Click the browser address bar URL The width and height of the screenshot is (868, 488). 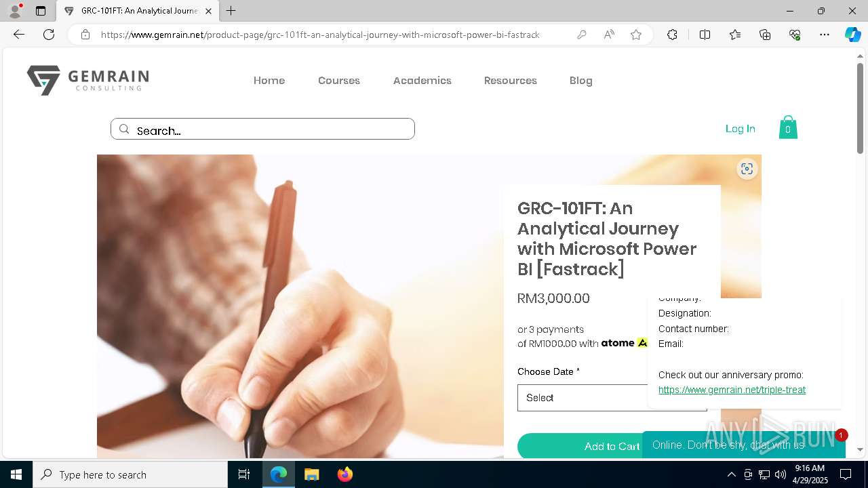(320, 35)
